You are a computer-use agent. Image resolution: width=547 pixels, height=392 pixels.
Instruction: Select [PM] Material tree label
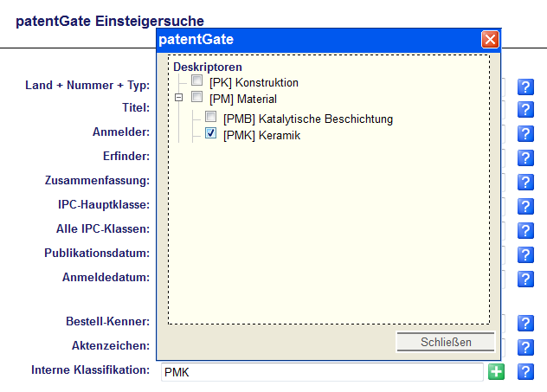click(243, 99)
